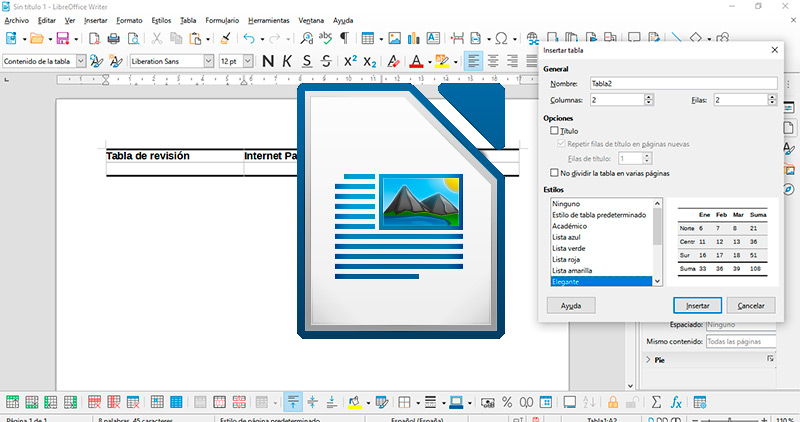
Task: Open Find and Replace
Action: tap(306, 38)
